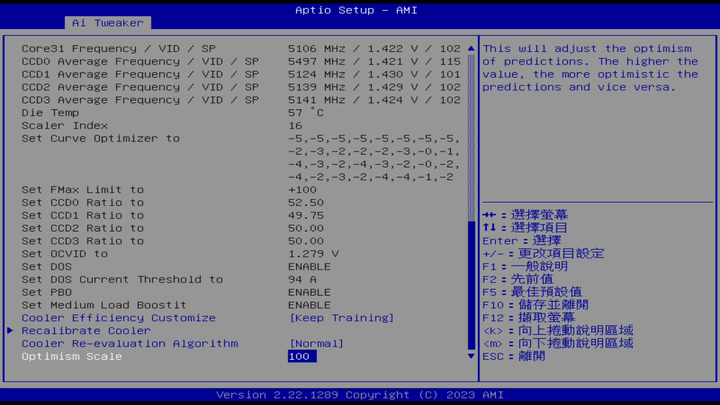Click the F12 screenshot hint
This screenshot has height=405, width=720.
point(529,318)
